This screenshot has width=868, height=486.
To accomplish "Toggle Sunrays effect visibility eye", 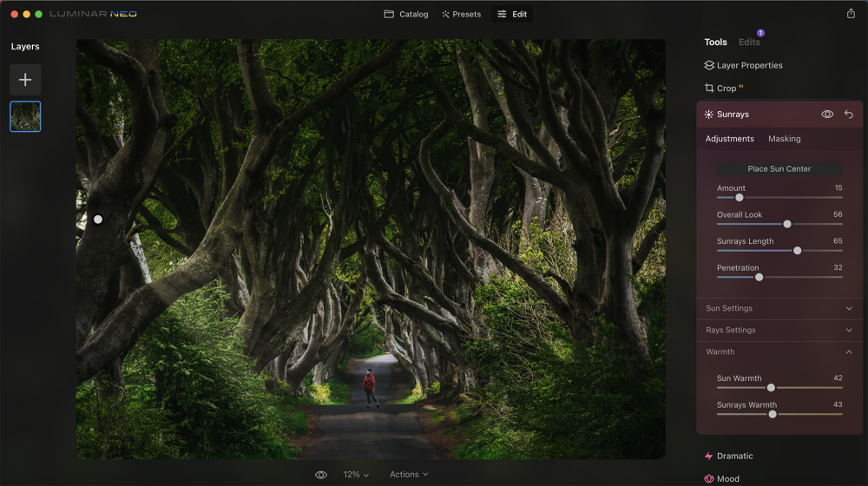I will pyautogui.click(x=827, y=114).
